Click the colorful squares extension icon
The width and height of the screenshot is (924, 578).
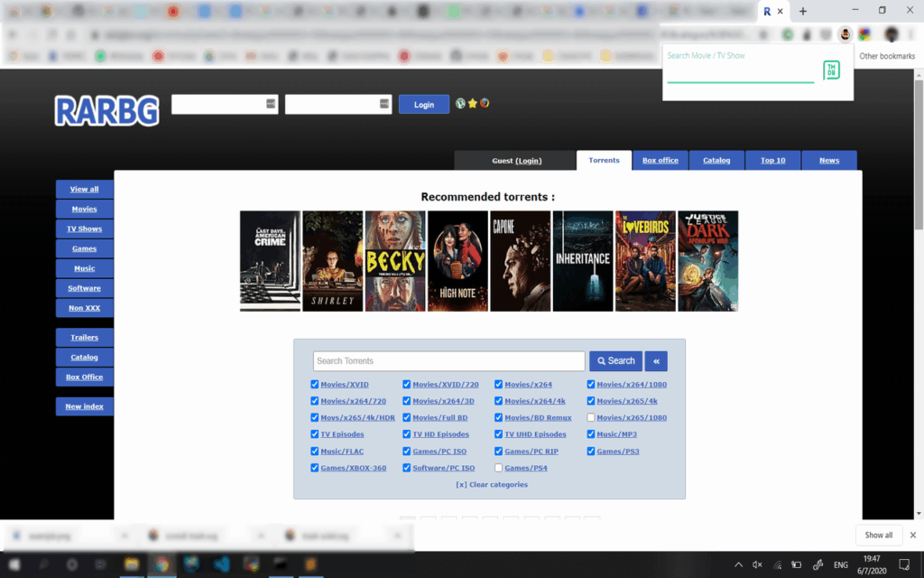864,35
